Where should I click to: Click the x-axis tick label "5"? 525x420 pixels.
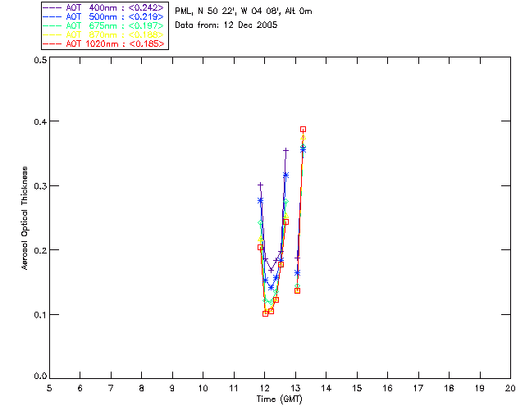click(49, 388)
